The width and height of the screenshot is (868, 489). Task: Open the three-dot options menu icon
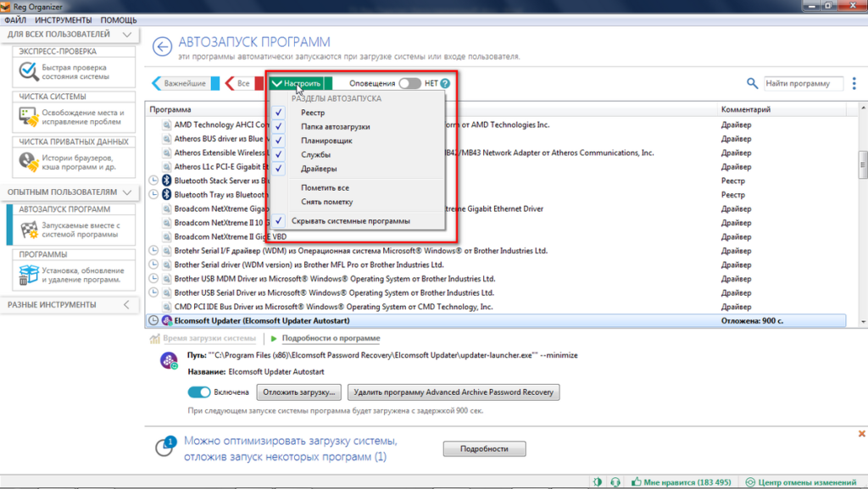[x=852, y=84]
